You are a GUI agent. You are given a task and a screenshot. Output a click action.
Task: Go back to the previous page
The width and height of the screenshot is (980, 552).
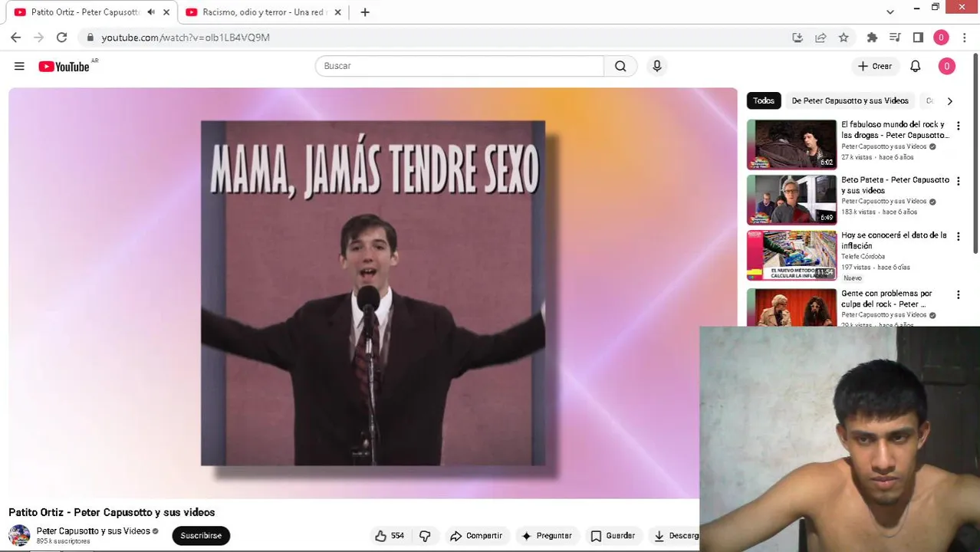coord(16,38)
